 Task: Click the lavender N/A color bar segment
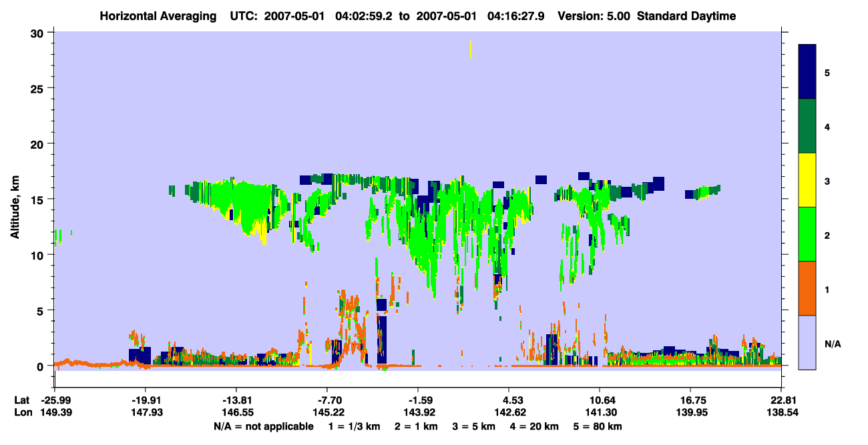point(808,342)
